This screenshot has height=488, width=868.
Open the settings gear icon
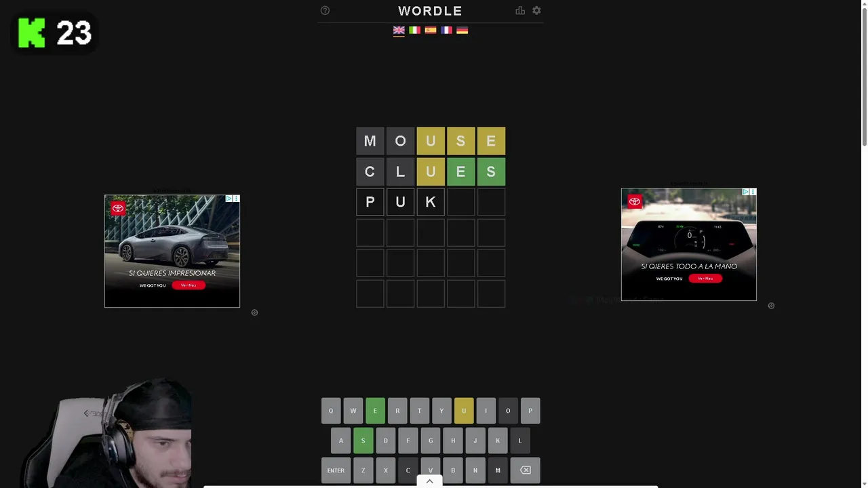pyautogui.click(x=536, y=10)
